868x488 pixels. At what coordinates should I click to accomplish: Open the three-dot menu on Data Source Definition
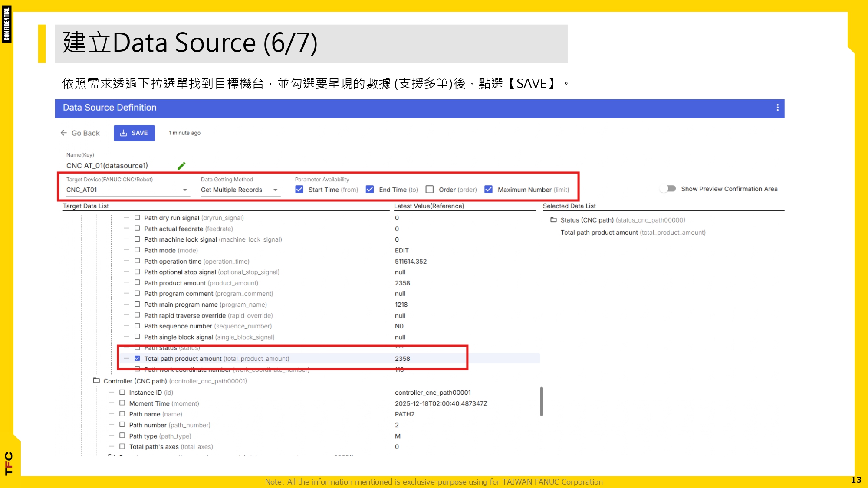point(777,108)
